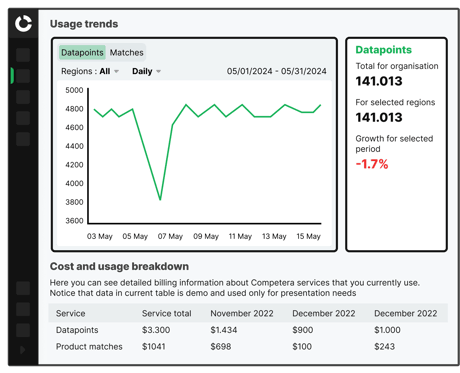Switch to the Matches chart tab
Viewport: 460px width, 373px height.
127,53
